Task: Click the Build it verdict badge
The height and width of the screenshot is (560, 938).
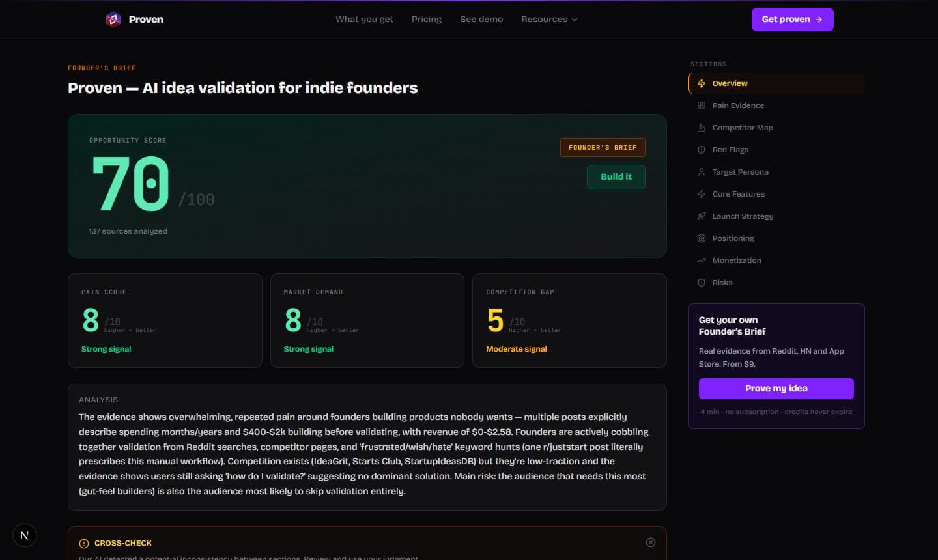Action: click(x=616, y=177)
